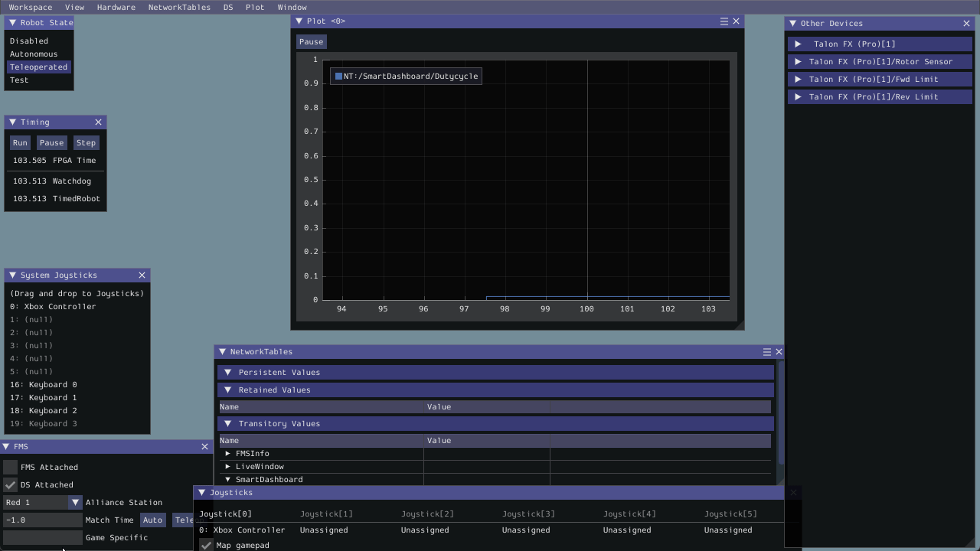Viewport: 980px width, 551px height.
Task: Click the Game Specific input field
Action: 42,537
